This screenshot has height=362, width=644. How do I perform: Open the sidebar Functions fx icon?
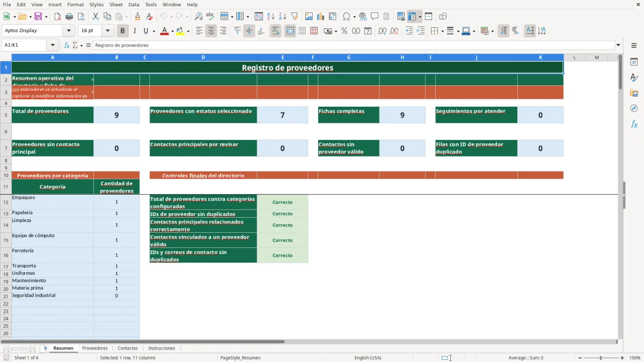pos(634,124)
